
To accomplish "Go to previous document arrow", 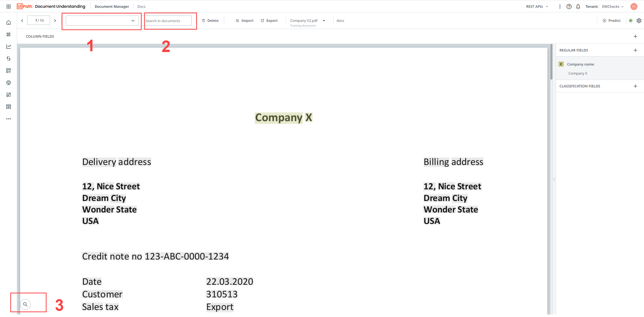I will pyautogui.click(x=22, y=21).
